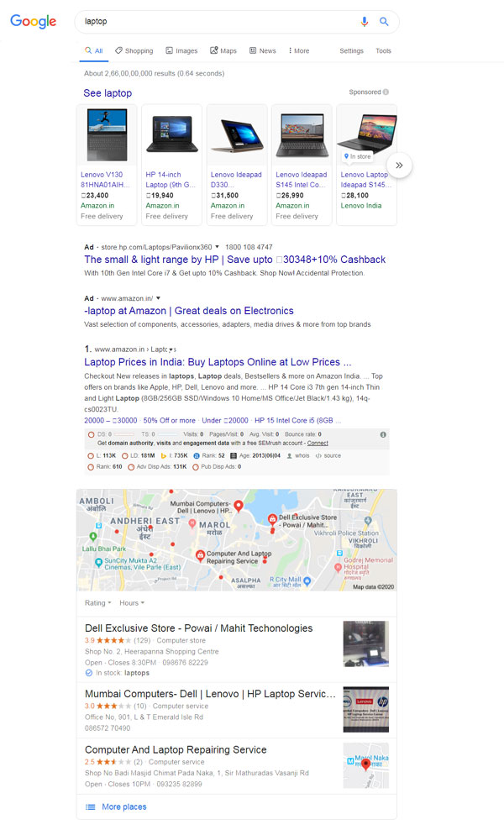Open whois lookup in SEO bar

click(x=298, y=455)
